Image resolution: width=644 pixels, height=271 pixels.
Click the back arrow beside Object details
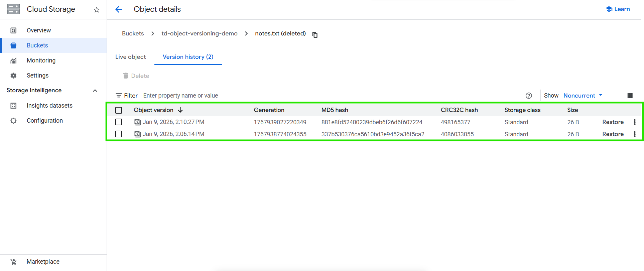tap(119, 9)
